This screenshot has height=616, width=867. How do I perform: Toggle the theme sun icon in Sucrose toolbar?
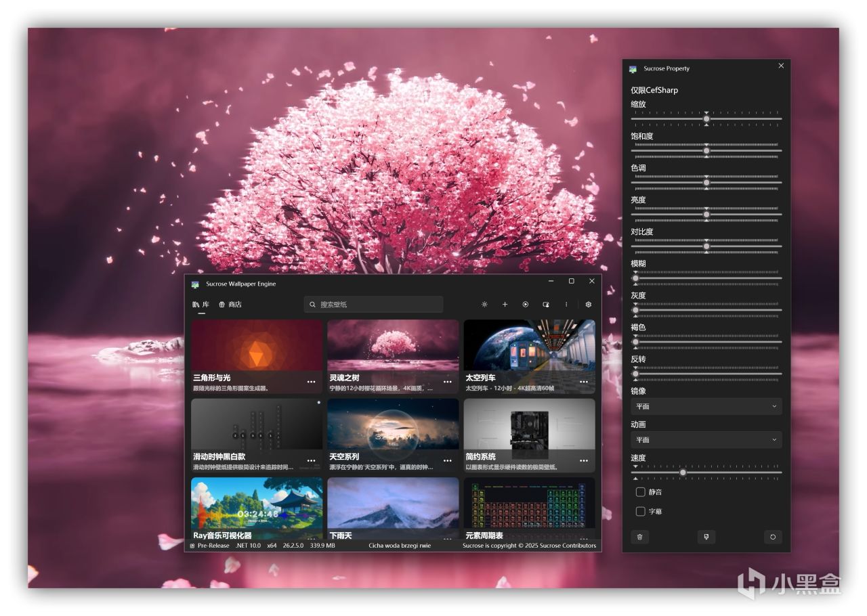click(484, 305)
